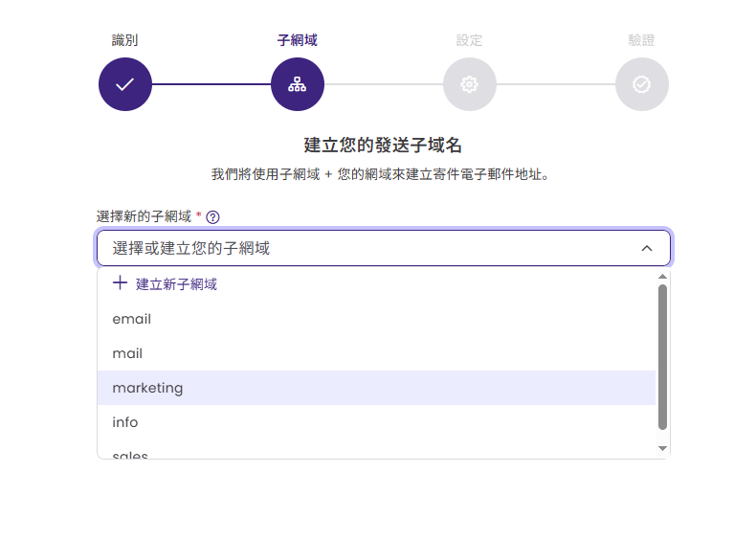Click the dropdown list scroll down arrow
This screenshot has width=756, height=540.
pos(662,448)
